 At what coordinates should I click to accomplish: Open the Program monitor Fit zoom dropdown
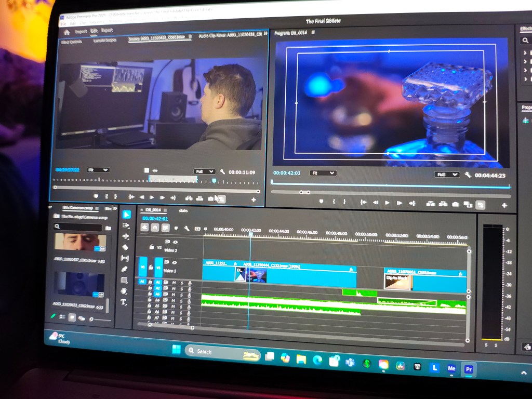pyautogui.click(x=323, y=173)
